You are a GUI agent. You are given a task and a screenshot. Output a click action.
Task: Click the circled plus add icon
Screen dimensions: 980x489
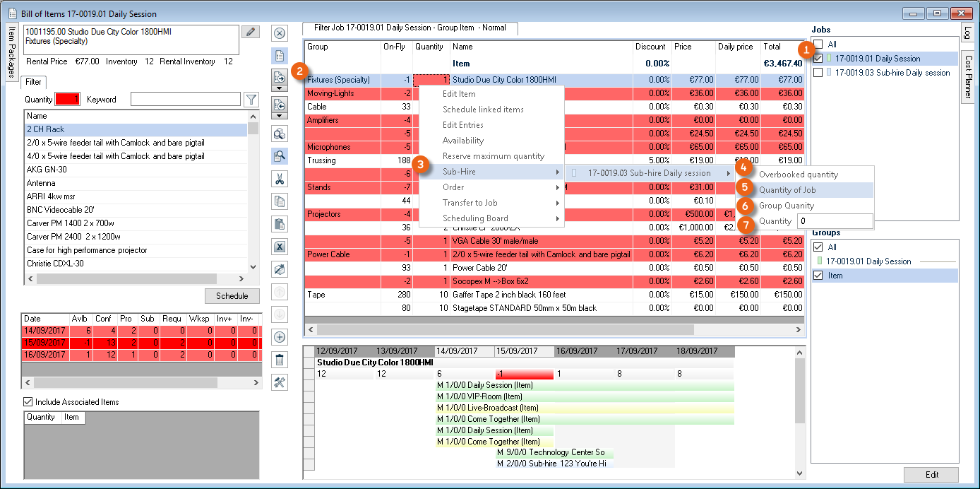coord(279,337)
